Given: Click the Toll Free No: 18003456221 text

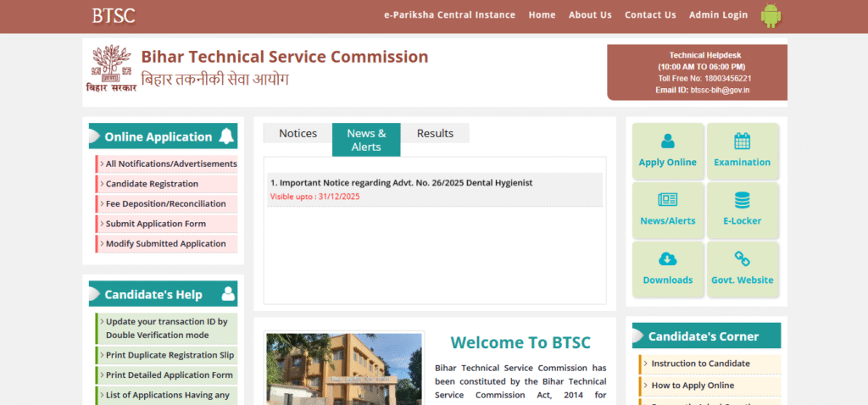Looking at the screenshot, I should [704, 79].
